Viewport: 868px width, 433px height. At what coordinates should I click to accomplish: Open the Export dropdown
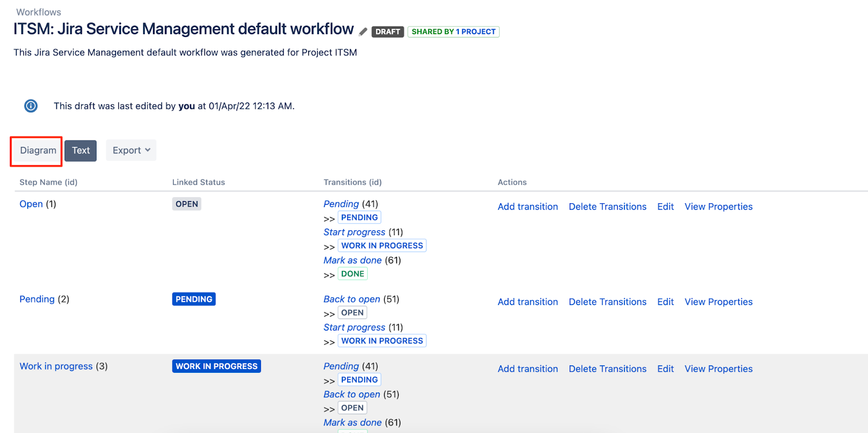[131, 151]
